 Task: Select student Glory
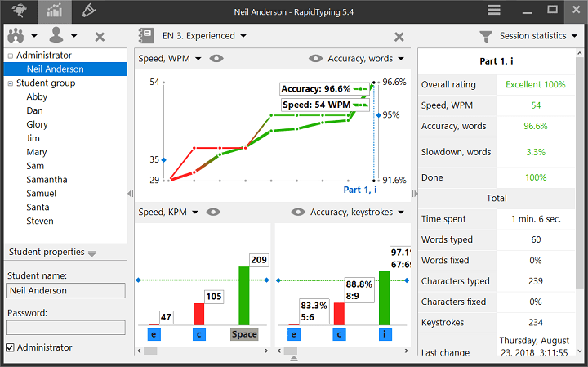coord(37,124)
